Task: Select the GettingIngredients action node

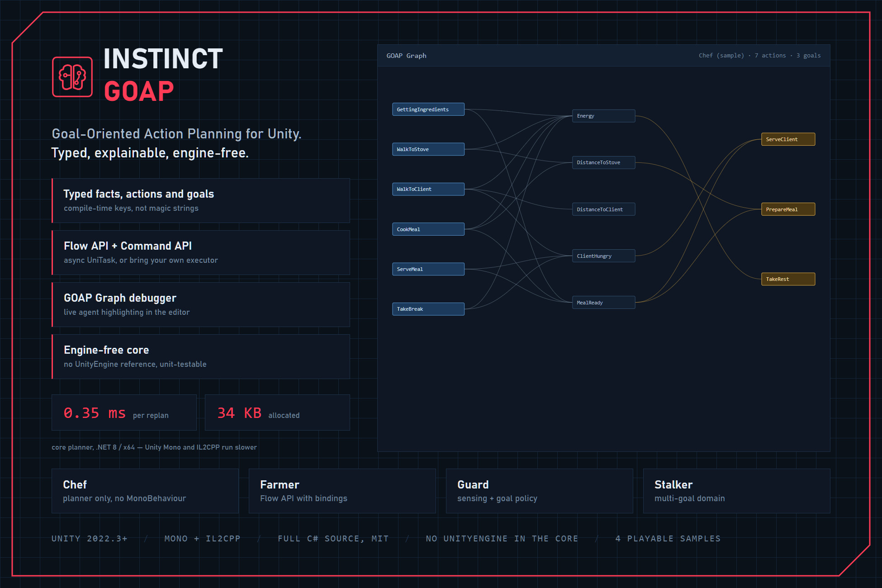Action: pos(428,109)
